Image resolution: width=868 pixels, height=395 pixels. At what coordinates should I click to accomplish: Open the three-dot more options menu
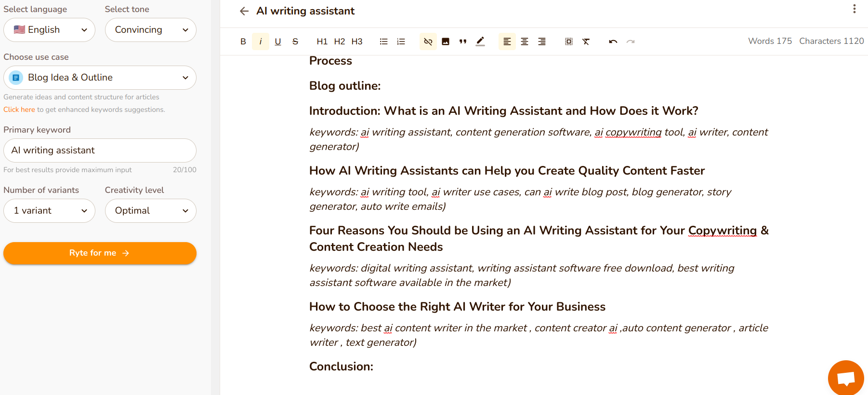point(855,9)
